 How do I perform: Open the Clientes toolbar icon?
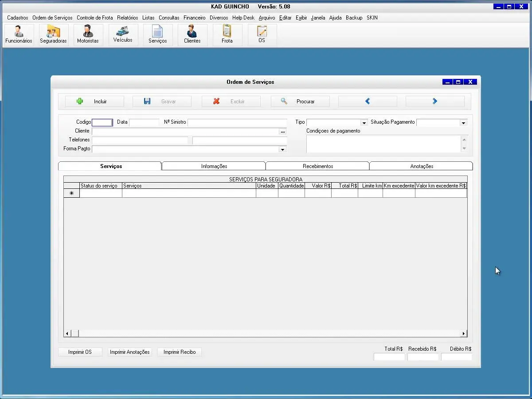(x=192, y=35)
